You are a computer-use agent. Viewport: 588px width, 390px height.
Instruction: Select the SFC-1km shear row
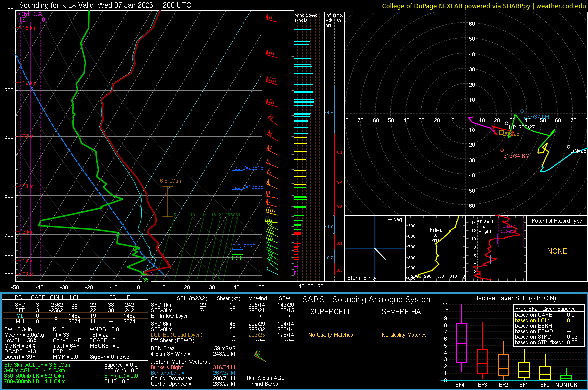pyautogui.click(x=222, y=305)
